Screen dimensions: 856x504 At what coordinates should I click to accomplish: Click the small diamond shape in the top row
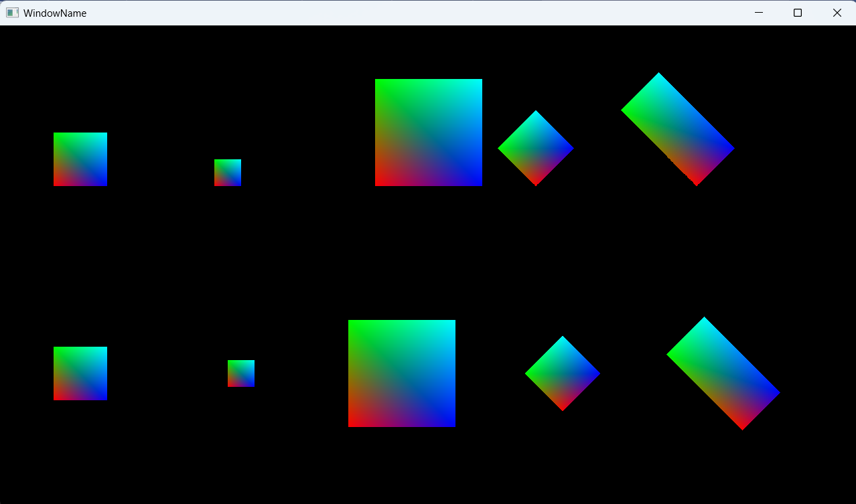click(x=536, y=148)
